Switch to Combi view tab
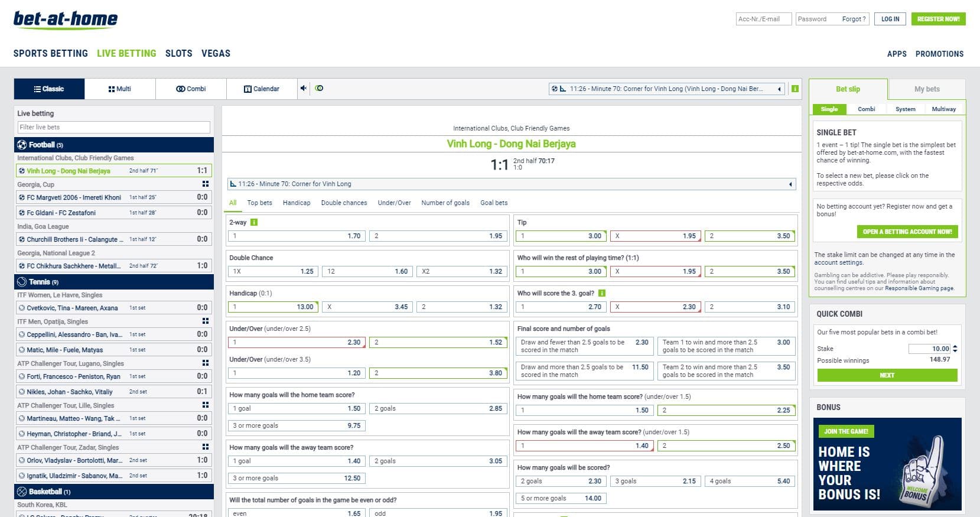 pyautogui.click(x=191, y=89)
